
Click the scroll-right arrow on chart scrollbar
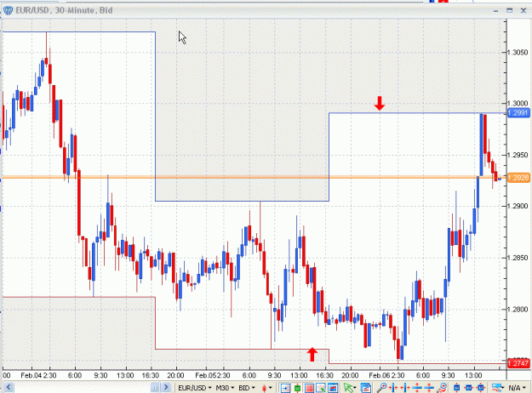point(166,387)
